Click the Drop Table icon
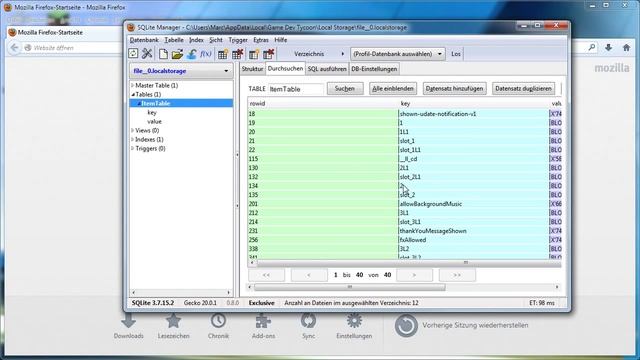The width and height of the screenshot is (640, 360). (237, 54)
